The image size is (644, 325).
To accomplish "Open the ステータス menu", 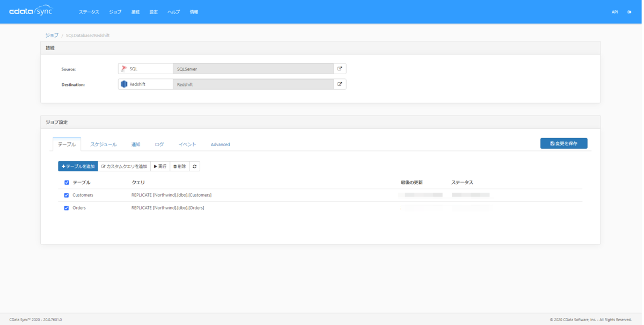I will tap(89, 12).
